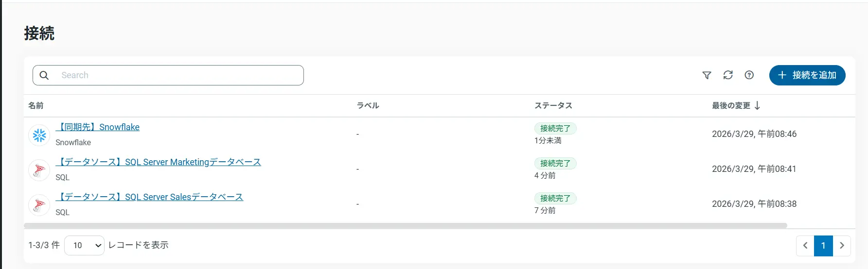Image resolution: width=868 pixels, height=269 pixels.
Task: Open the SQL Server Marketingデータベース link
Action: coord(159,162)
